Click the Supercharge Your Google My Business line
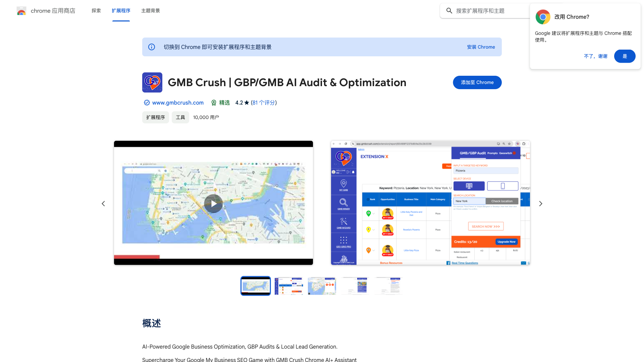Screen dimensions: 644x362 249,359
